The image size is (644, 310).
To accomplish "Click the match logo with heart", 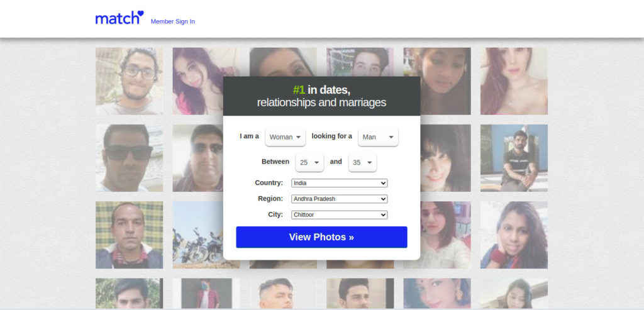I will point(119,18).
